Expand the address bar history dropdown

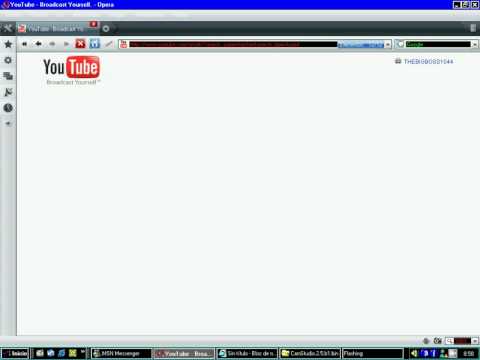[388, 44]
